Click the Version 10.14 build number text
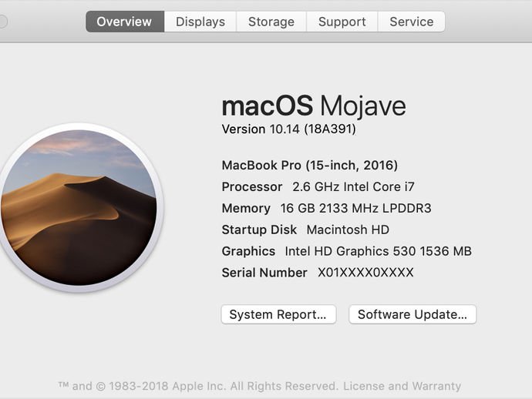Screen dimensions: 532x399 tap(288, 129)
